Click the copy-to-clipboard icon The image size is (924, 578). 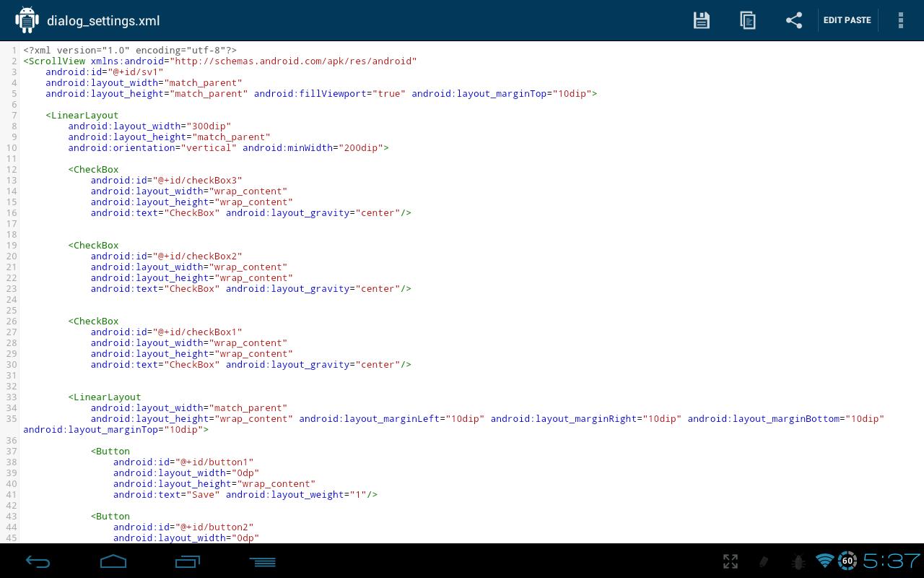coord(748,20)
